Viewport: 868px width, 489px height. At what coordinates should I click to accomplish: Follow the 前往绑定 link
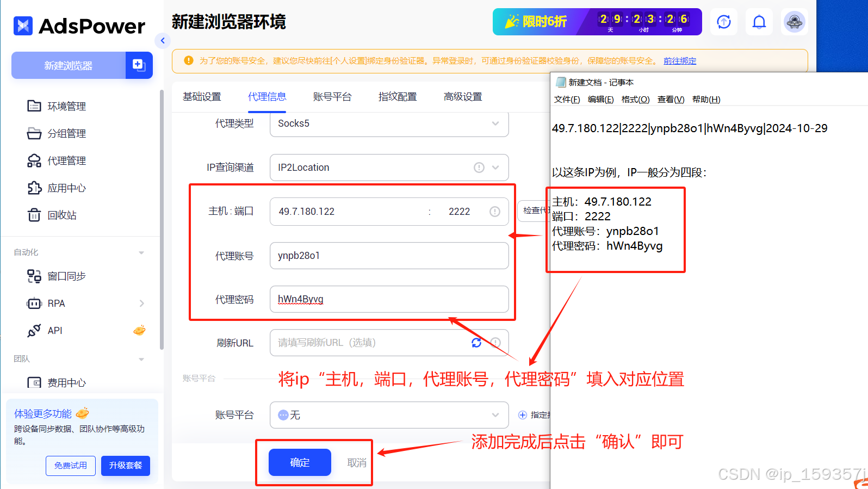pos(680,61)
